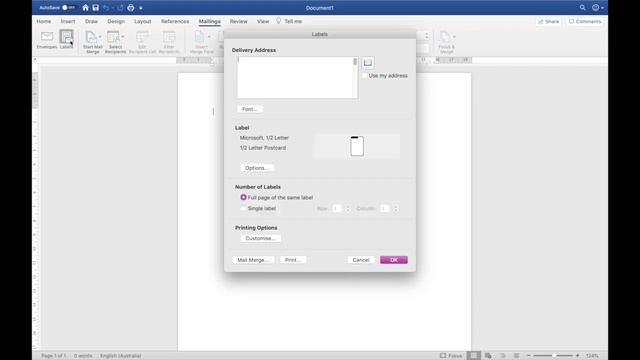640x360 pixels.
Task: Click the Finish & Merge icon
Action: pyautogui.click(x=444, y=37)
